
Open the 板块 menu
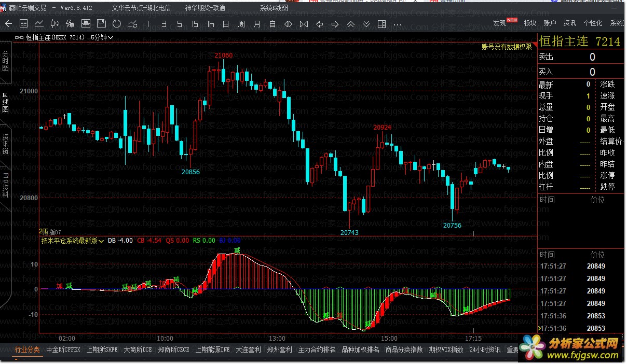pos(530,23)
